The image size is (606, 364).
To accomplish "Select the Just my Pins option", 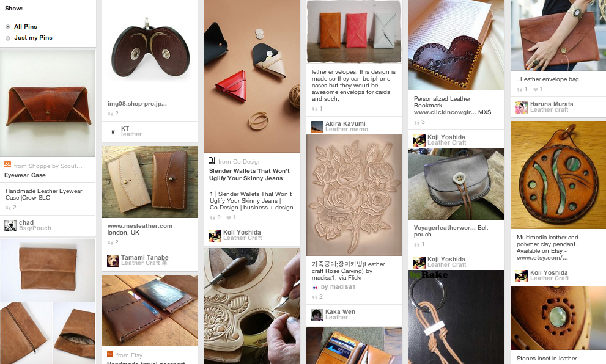I will 8,38.
